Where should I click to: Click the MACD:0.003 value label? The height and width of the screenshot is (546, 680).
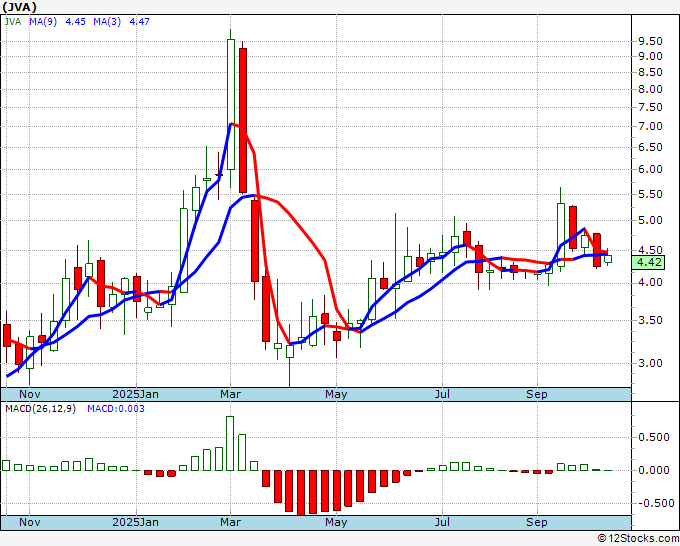point(116,409)
